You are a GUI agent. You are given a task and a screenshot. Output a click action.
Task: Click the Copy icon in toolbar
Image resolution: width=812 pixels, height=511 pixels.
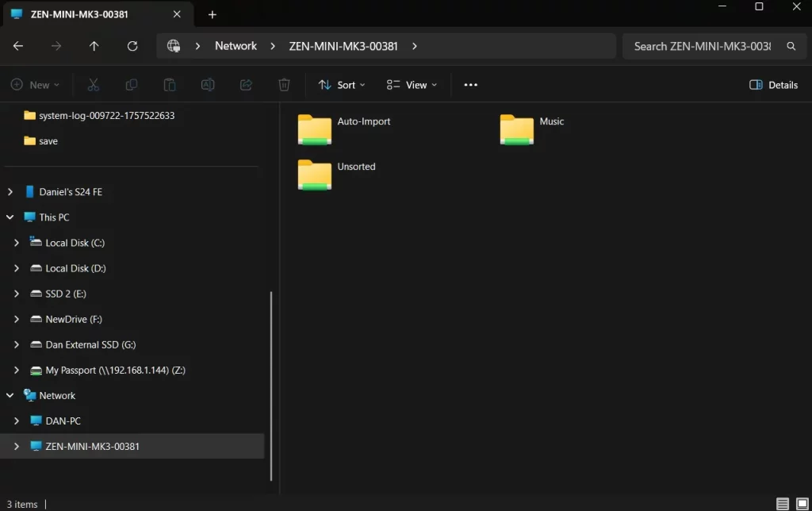(132, 84)
